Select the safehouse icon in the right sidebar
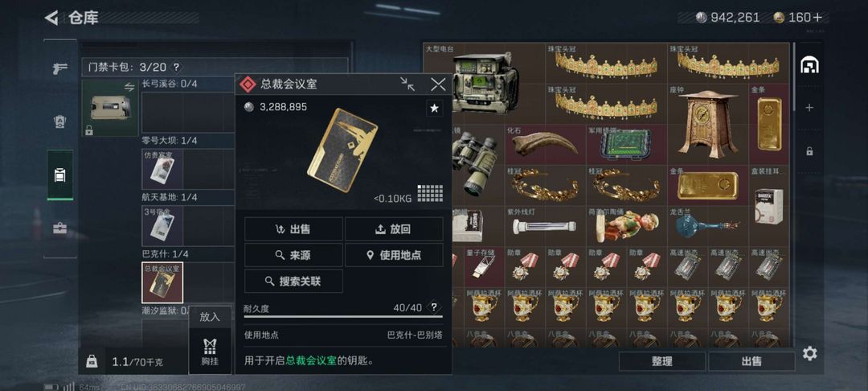Image resolution: width=868 pixels, height=391 pixels. [x=809, y=65]
